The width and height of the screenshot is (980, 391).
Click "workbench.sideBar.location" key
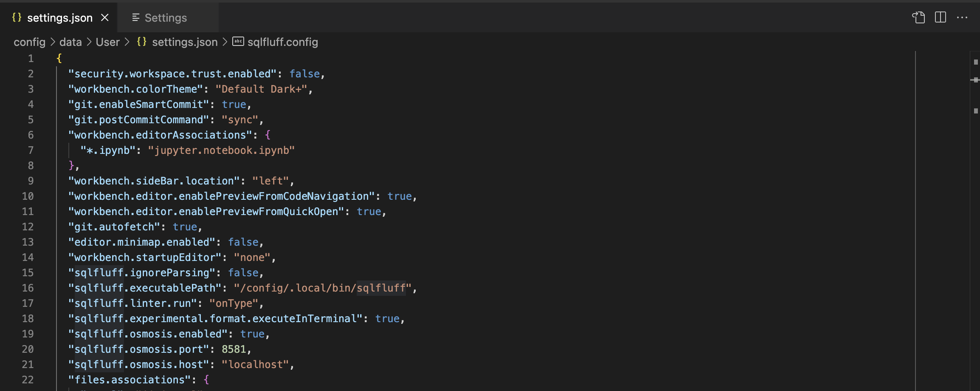point(154,181)
